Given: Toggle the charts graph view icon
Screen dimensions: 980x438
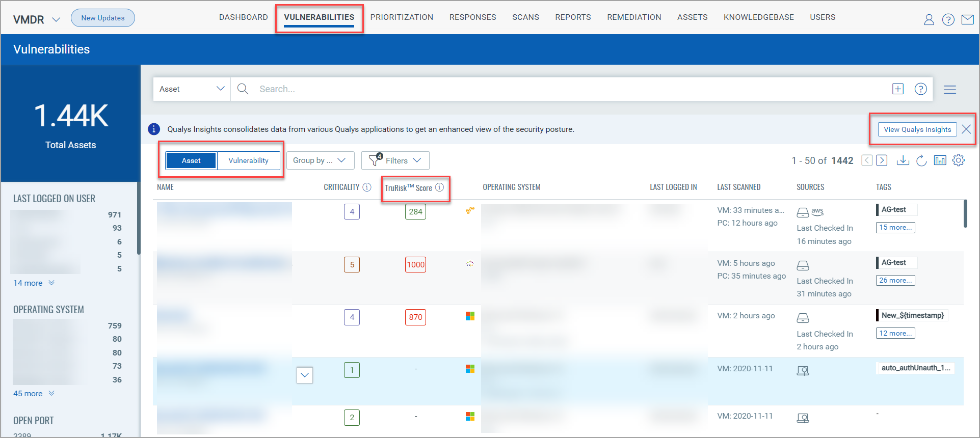Looking at the screenshot, I should click(940, 160).
